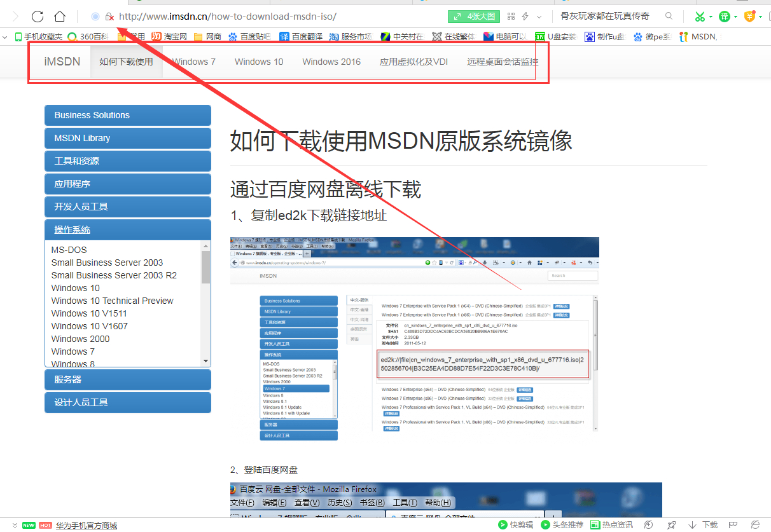Click the lightning speed-mode icon
The width and height of the screenshot is (771, 532).
pyautogui.click(x=525, y=17)
